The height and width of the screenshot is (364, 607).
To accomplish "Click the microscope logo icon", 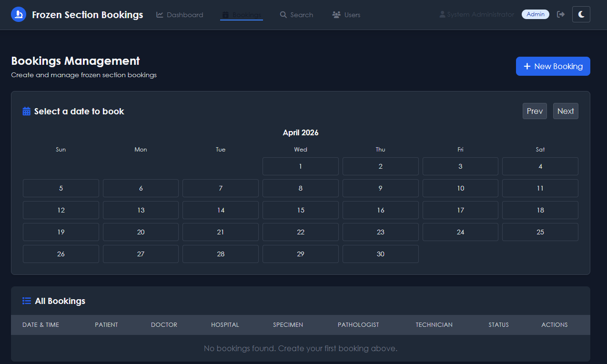I will click(19, 14).
